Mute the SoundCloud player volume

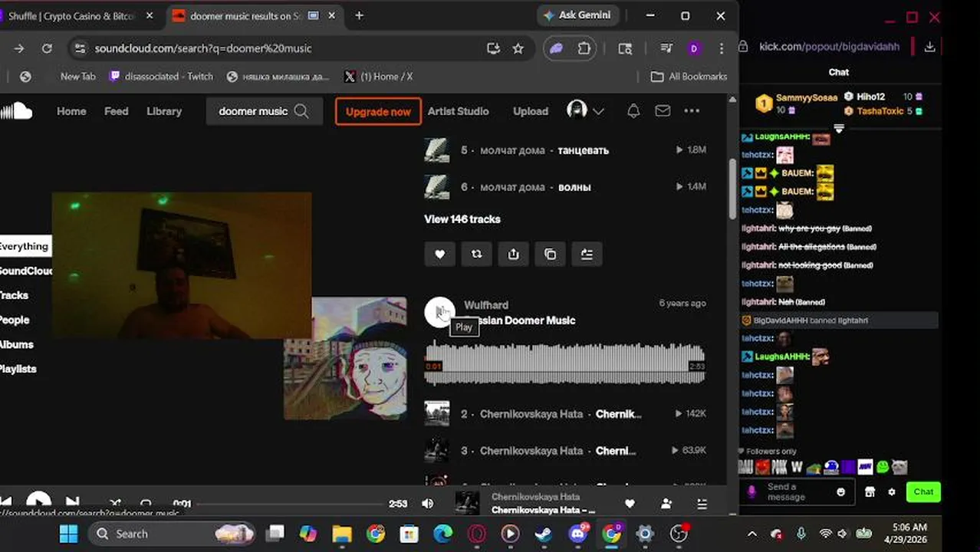(427, 504)
